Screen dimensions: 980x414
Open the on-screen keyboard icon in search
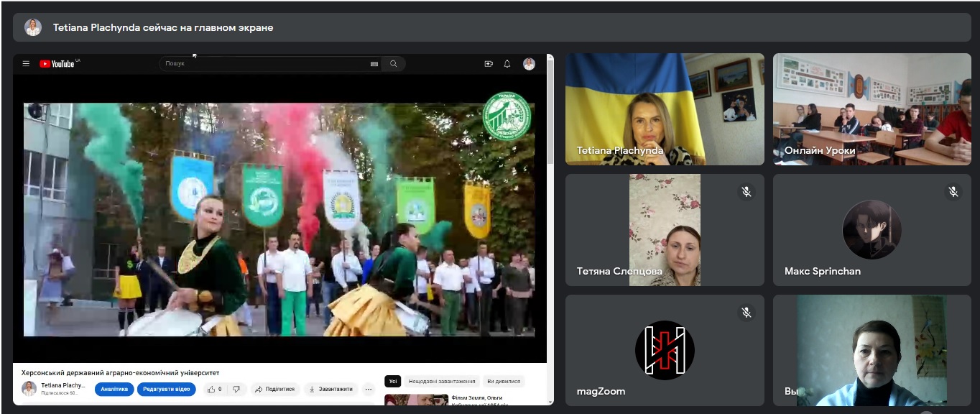(374, 64)
